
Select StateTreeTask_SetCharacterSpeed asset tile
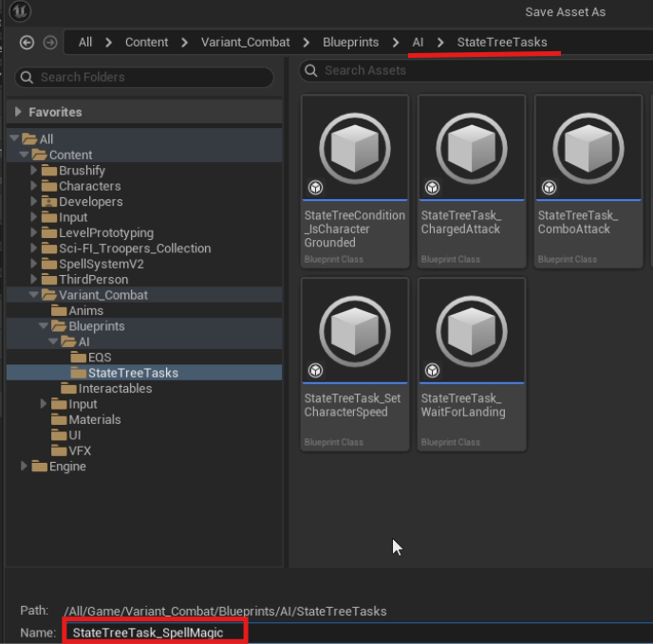point(355,364)
